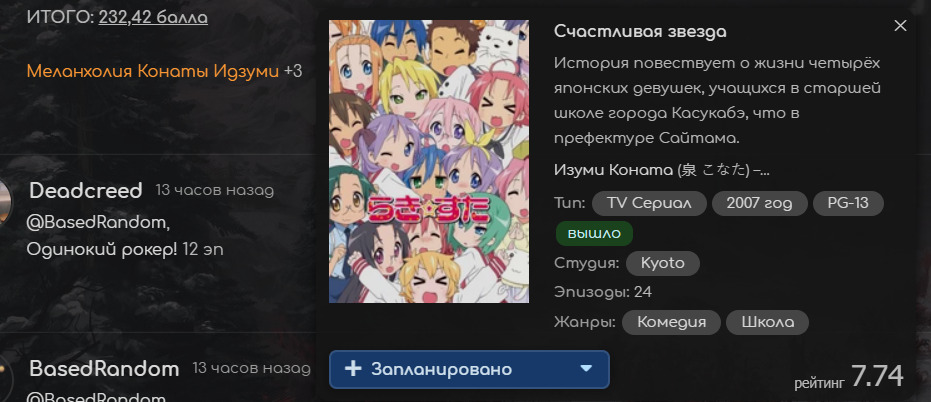The width and height of the screenshot is (931, 402).
Task: Select the PG-13 rating tag
Action: point(848,203)
